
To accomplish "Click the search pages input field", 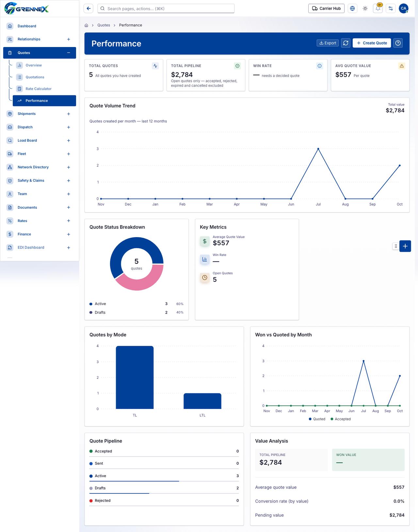I will 166,8.
